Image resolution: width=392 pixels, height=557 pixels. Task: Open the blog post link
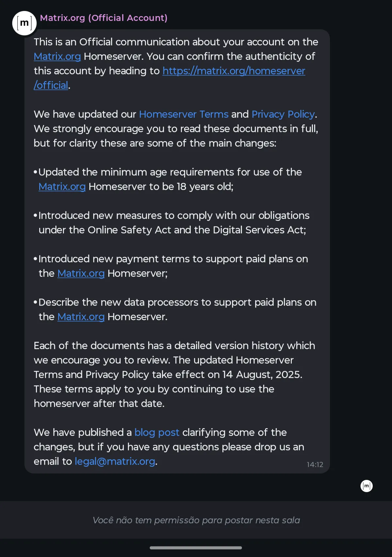pyautogui.click(x=157, y=432)
